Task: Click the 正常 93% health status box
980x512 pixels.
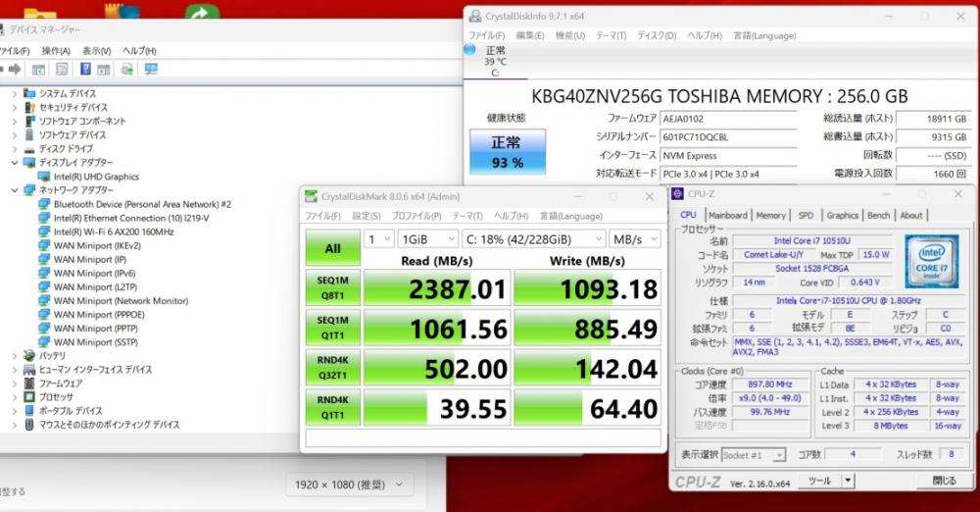Action: [x=508, y=151]
